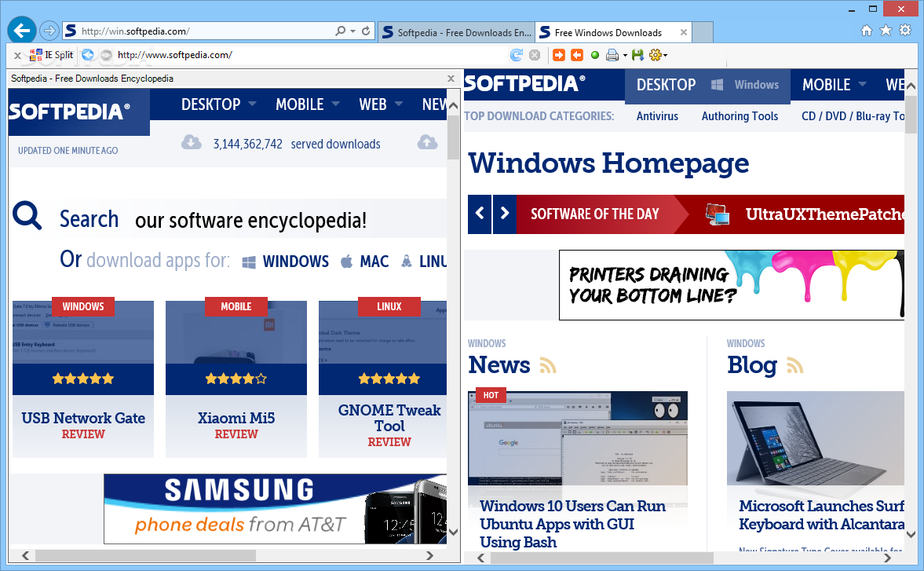The width and height of the screenshot is (924, 571).
Task: Click the browser Back arrow button
Action: coord(22,30)
